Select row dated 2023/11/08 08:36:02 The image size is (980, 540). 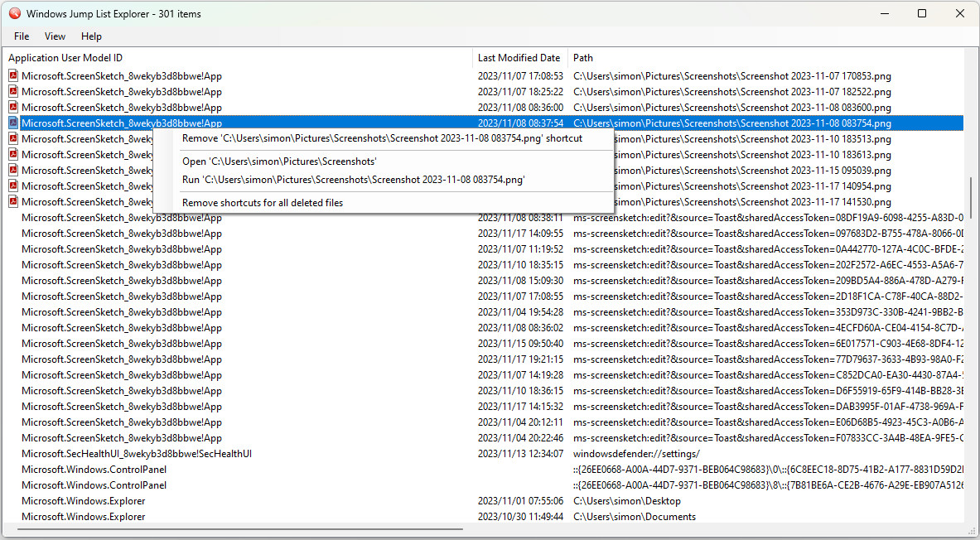point(482,327)
